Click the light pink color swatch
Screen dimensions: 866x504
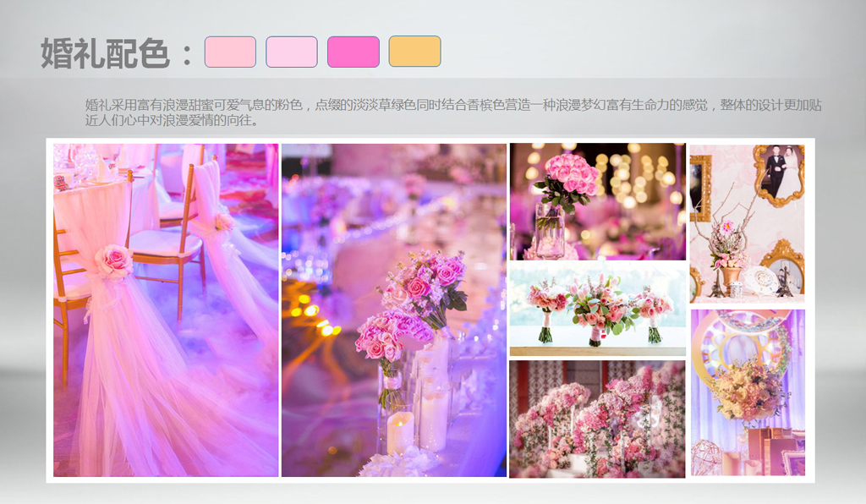tap(230, 52)
